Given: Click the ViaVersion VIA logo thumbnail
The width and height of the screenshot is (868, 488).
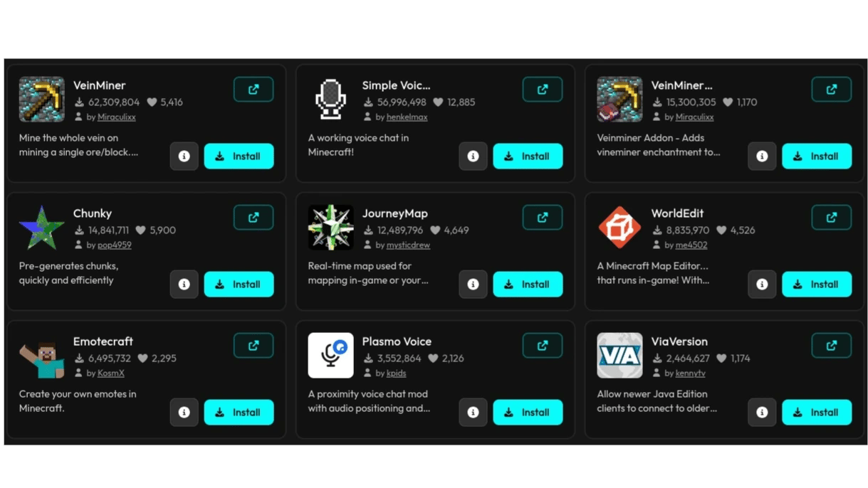Looking at the screenshot, I should (x=620, y=356).
